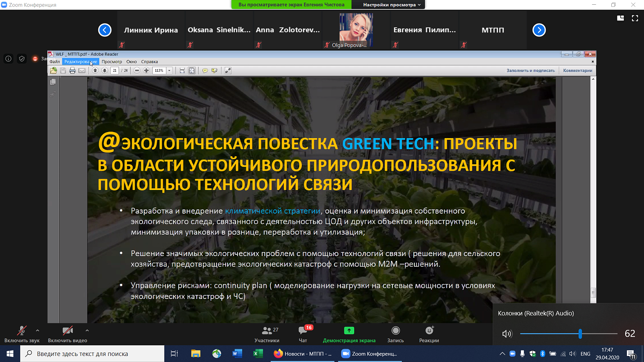Click Заполнить и подписать panel button
The width and height of the screenshot is (644, 362).
click(x=531, y=70)
